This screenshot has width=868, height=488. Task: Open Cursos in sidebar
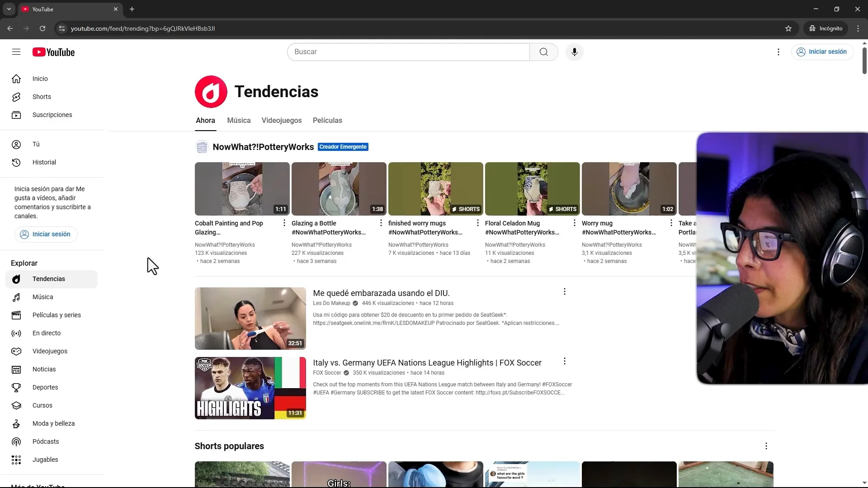[x=52, y=405]
